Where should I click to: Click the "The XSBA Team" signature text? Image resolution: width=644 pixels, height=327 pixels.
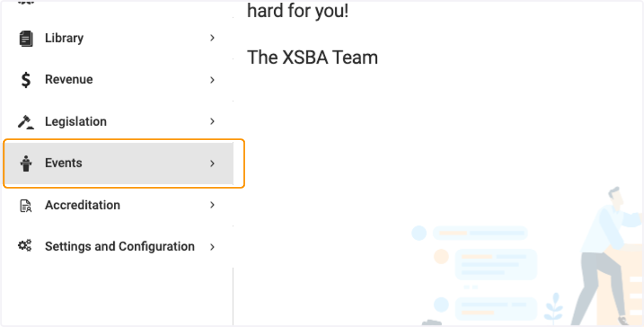(312, 57)
